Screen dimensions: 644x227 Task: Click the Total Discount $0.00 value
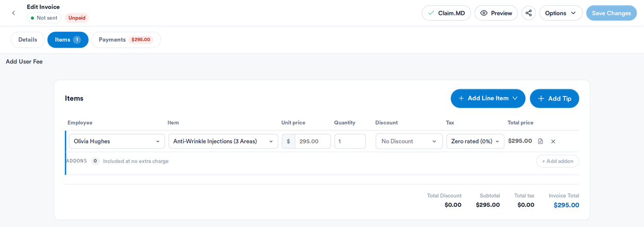click(453, 205)
